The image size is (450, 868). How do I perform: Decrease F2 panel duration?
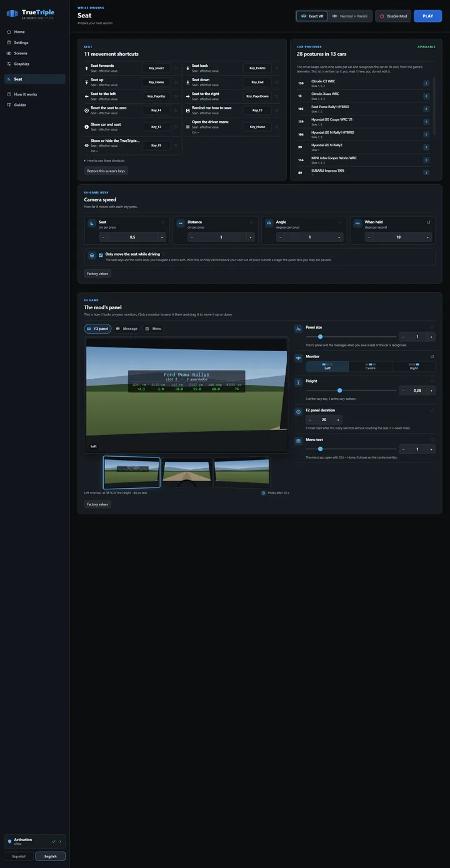pos(309,420)
